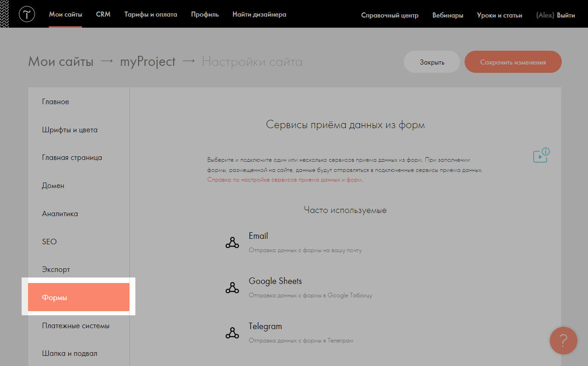Click the Выйти logout link

point(566,15)
